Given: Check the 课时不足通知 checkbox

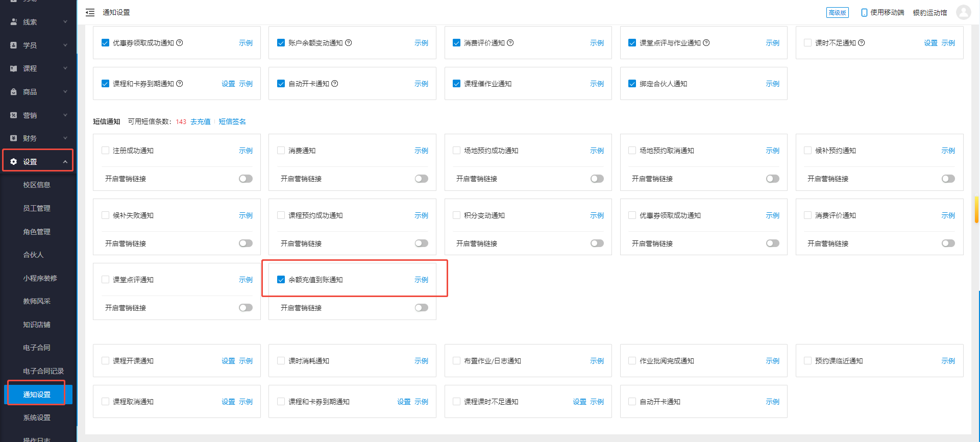Looking at the screenshot, I should pyautogui.click(x=807, y=43).
